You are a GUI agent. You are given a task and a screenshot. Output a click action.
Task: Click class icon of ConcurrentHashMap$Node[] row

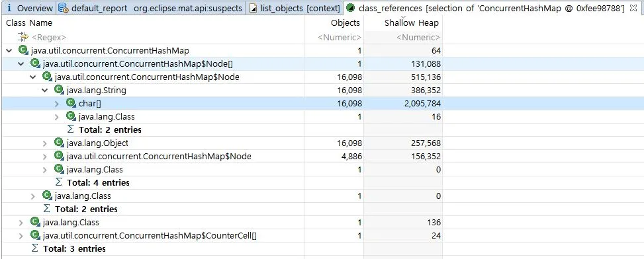[35, 63]
